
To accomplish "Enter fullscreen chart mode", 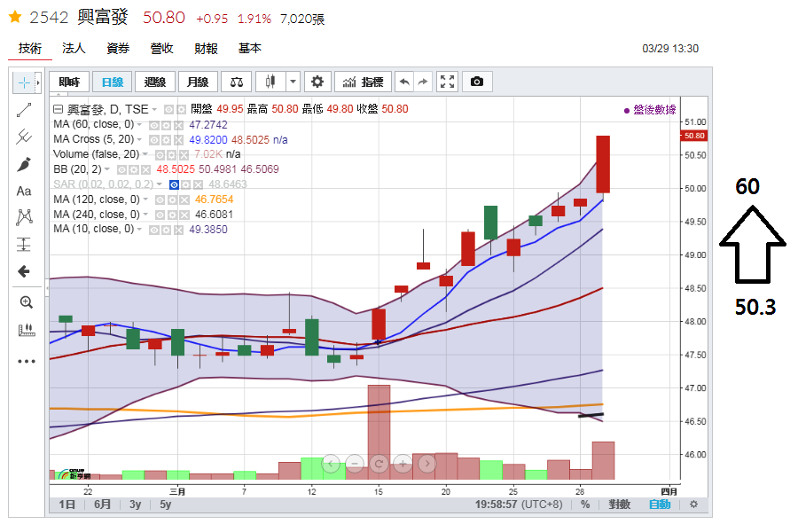I will 448,82.
